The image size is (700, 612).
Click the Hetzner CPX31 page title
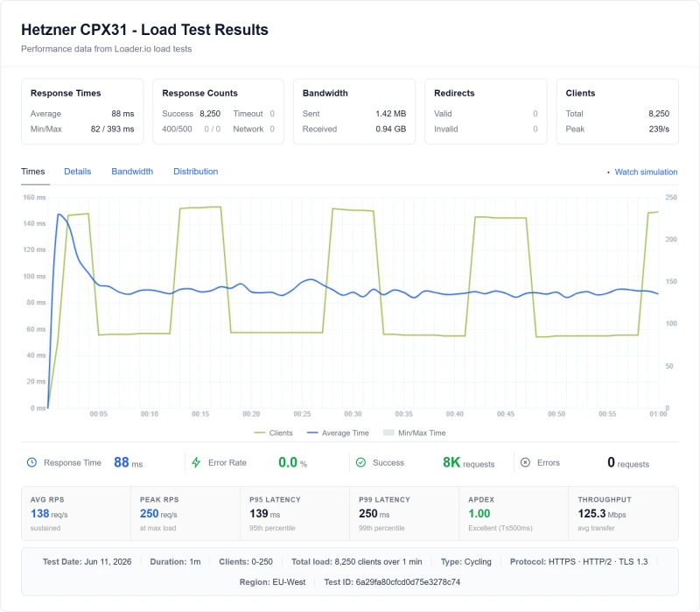coord(144,30)
